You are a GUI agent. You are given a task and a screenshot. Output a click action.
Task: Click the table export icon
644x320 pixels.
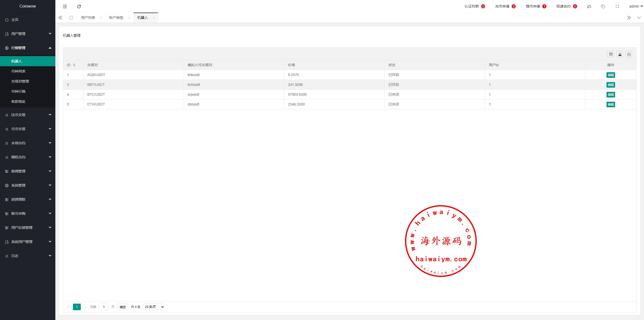point(620,54)
